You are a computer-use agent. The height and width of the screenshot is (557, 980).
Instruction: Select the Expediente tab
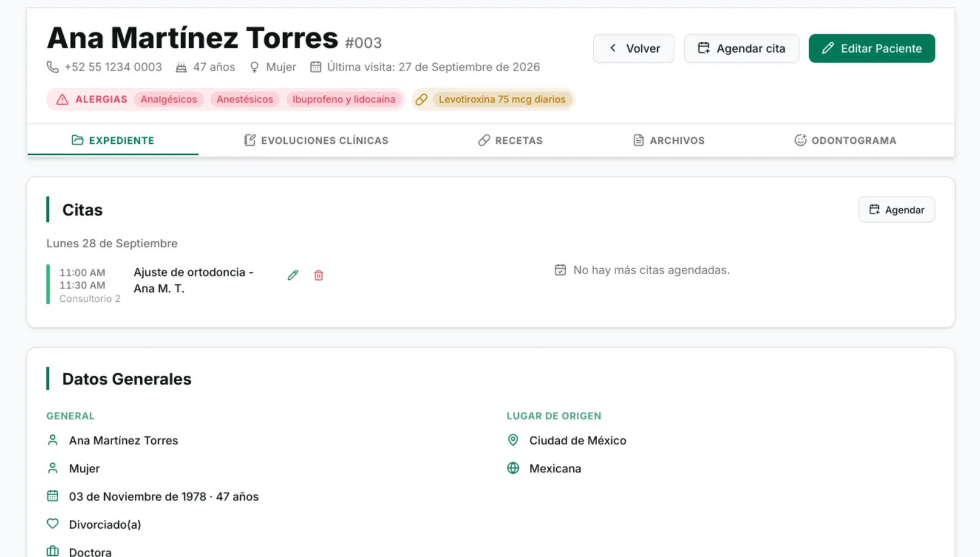point(113,140)
